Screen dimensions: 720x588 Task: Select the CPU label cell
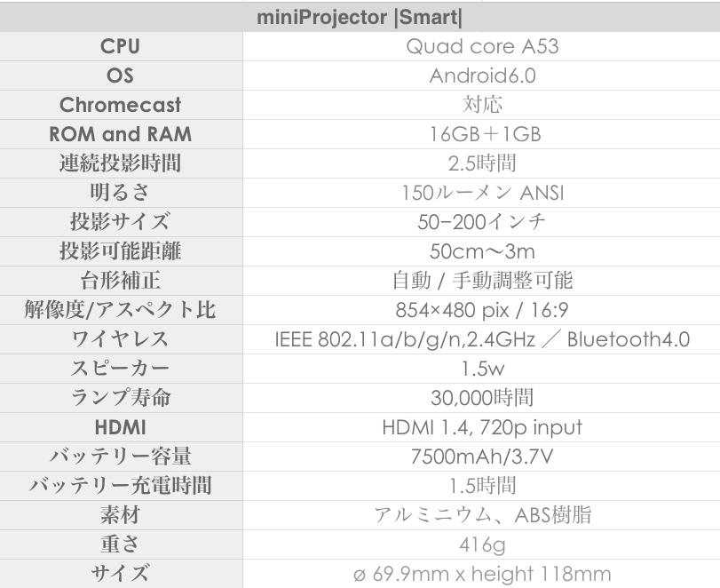tap(120, 46)
